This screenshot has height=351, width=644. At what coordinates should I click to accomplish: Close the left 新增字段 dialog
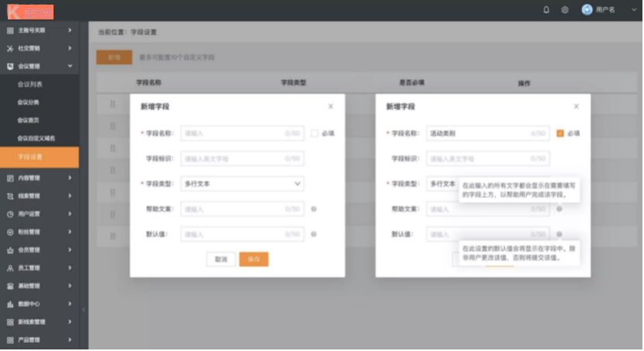pos(331,106)
